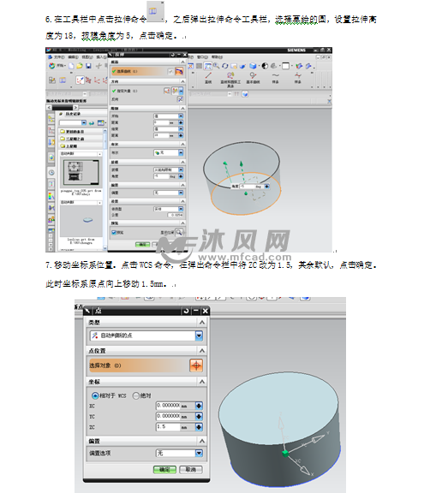Click the save icon in NX toolbar
448x493 pixels.
pos(88,66)
